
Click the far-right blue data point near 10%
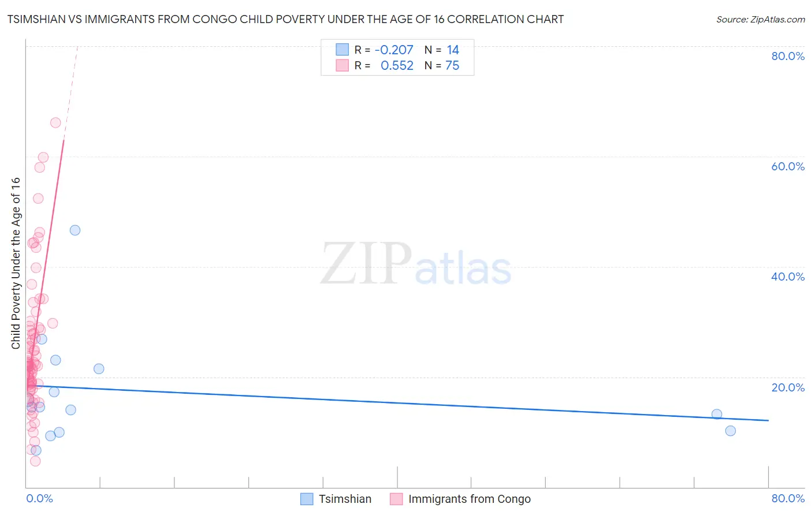point(731,431)
